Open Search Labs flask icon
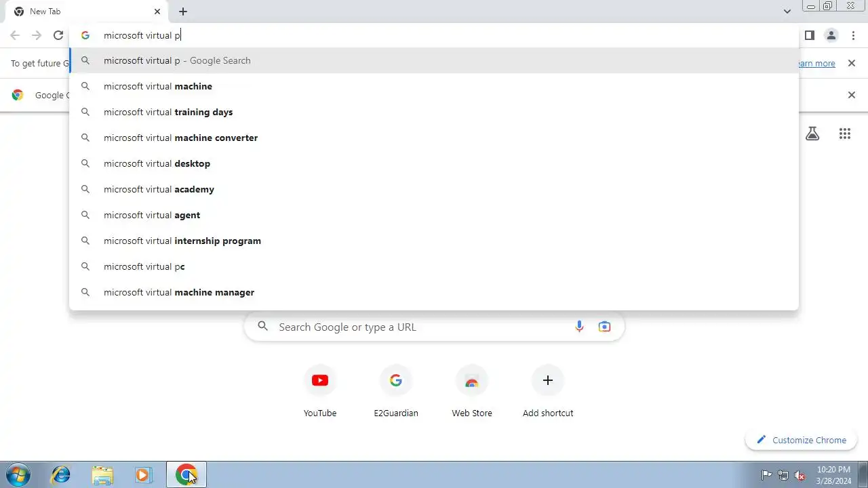 812,134
